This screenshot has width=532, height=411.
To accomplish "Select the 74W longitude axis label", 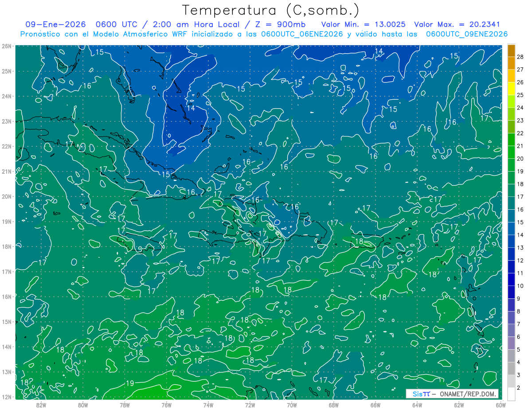I will coord(208,405).
